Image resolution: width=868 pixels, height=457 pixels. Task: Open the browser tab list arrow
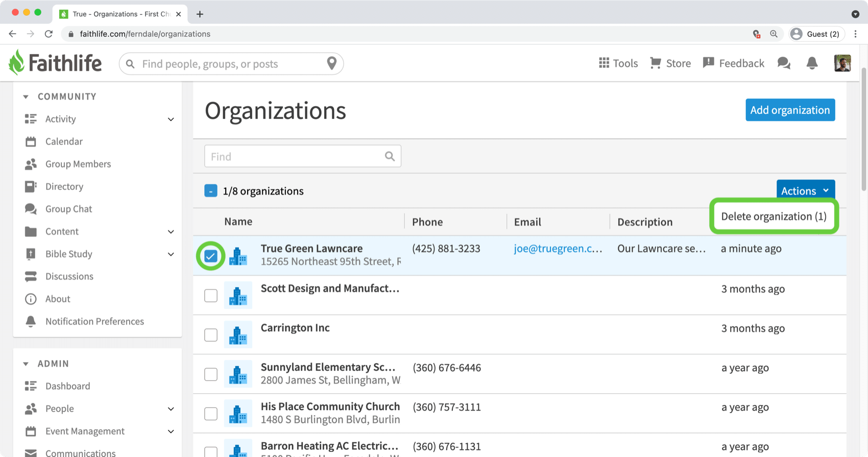pyautogui.click(x=855, y=14)
